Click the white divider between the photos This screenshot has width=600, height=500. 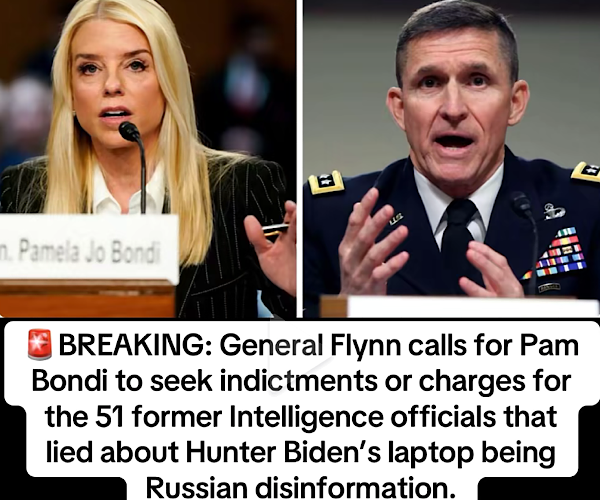coord(300,158)
